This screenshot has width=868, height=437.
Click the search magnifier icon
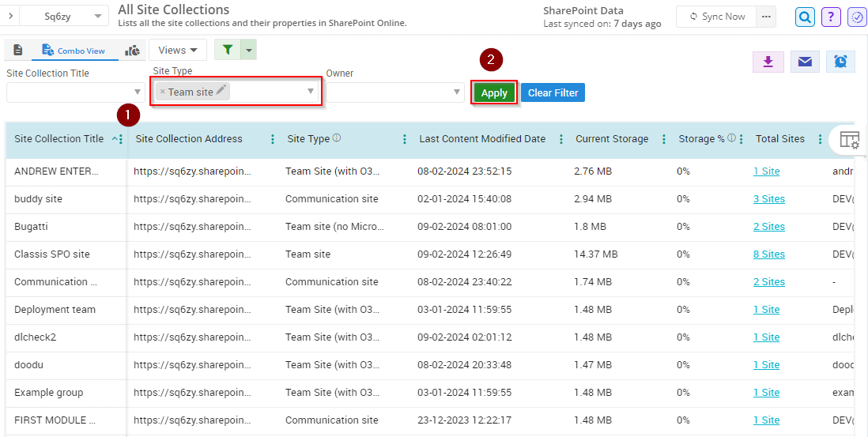pos(805,17)
